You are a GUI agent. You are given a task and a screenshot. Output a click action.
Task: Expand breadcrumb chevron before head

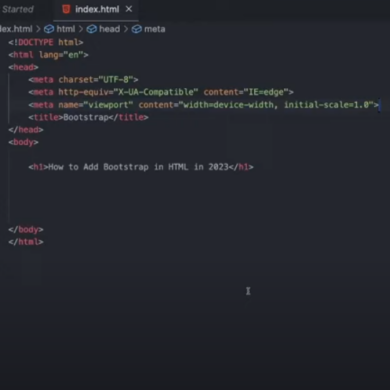[x=81, y=29]
